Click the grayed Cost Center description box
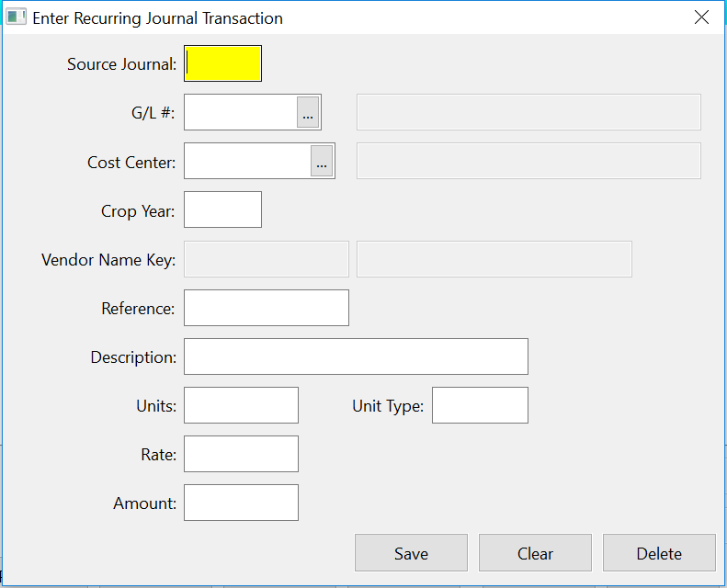727x588 pixels. pyautogui.click(x=528, y=161)
